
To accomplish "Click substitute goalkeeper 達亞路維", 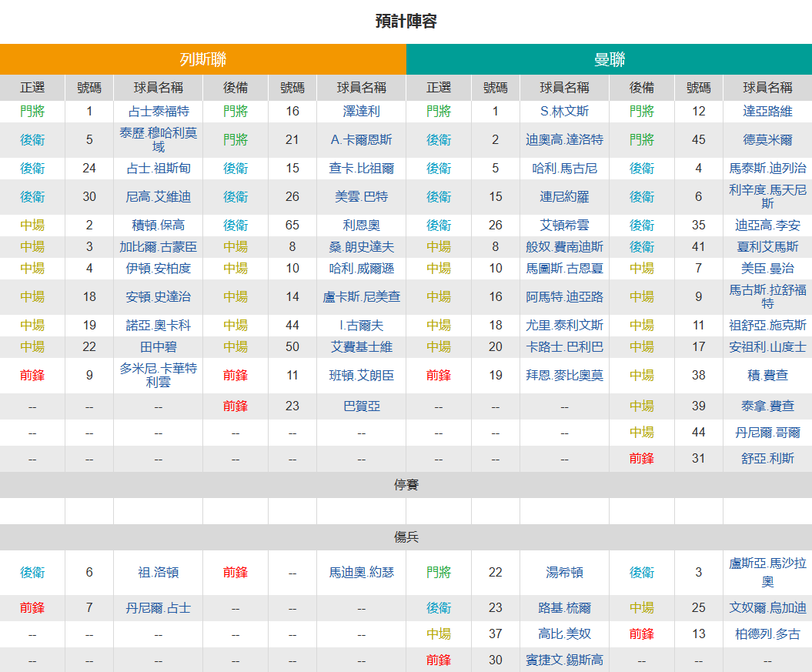I will [767, 112].
